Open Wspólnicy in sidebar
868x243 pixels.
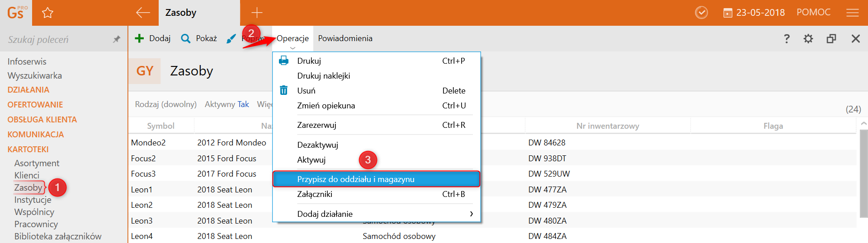(x=34, y=212)
